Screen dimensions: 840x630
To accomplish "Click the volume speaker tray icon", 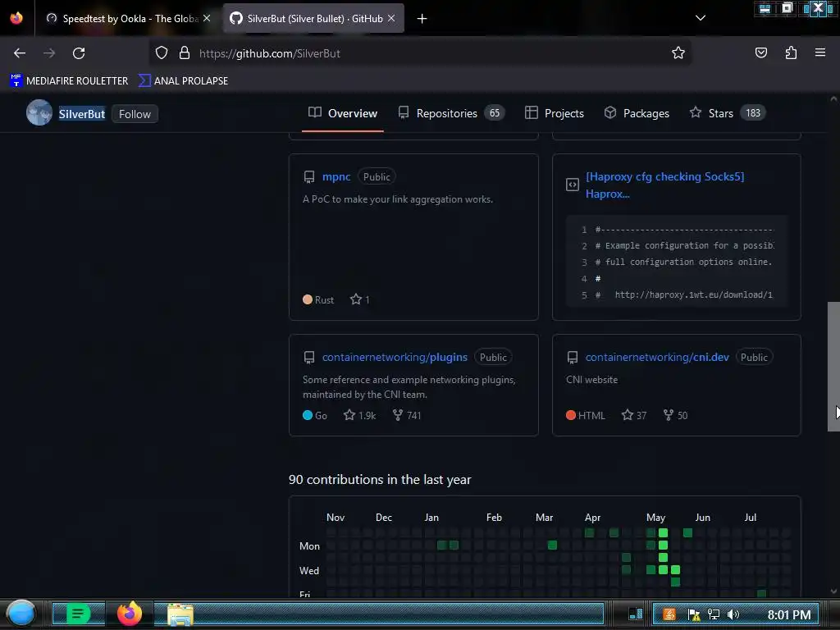I will click(733, 614).
